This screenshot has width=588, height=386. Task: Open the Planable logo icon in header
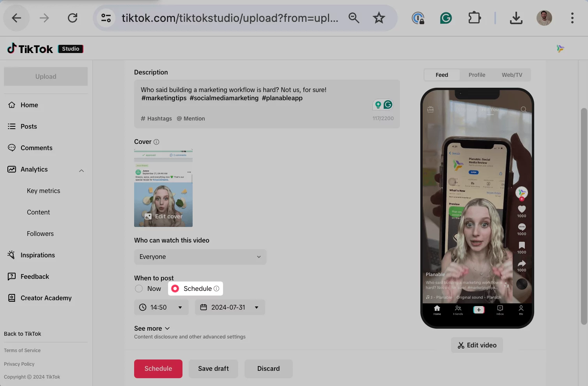(x=560, y=49)
